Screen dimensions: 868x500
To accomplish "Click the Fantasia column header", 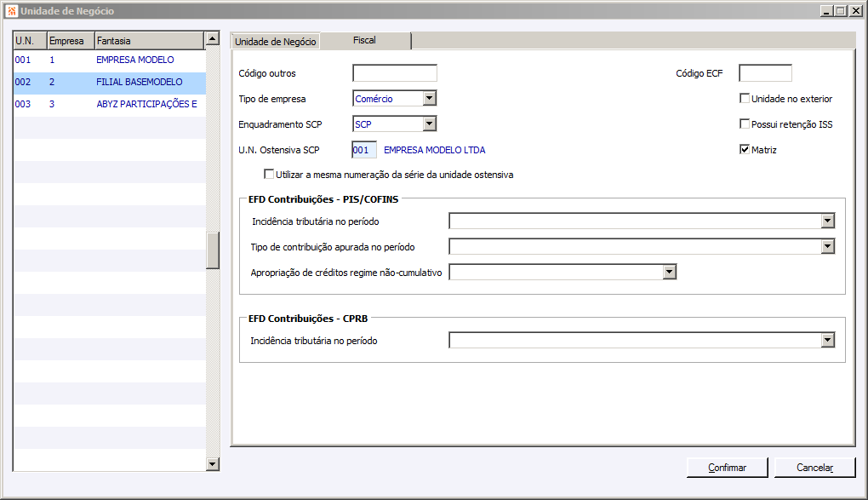I will (150, 41).
